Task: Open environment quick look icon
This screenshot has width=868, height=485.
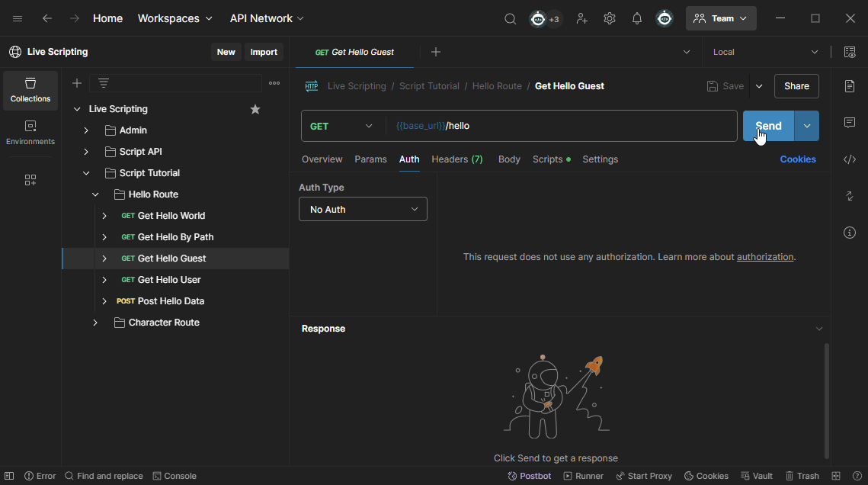Action: [850, 52]
